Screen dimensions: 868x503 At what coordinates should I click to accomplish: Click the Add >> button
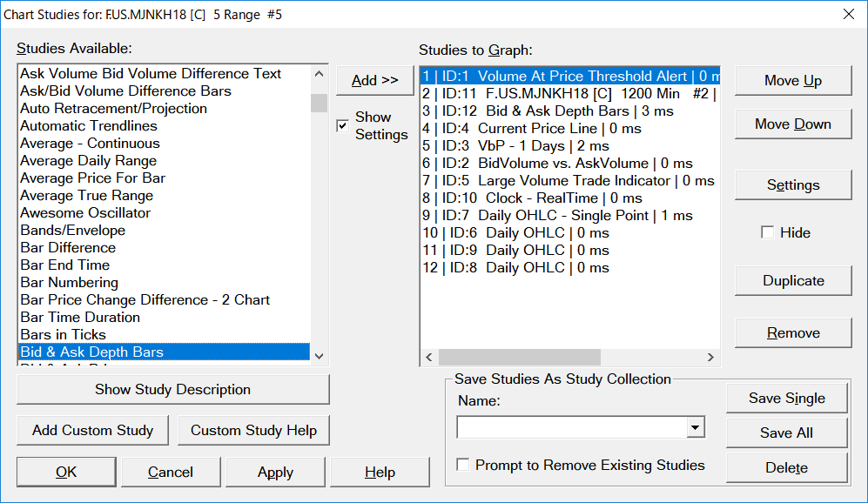point(374,80)
